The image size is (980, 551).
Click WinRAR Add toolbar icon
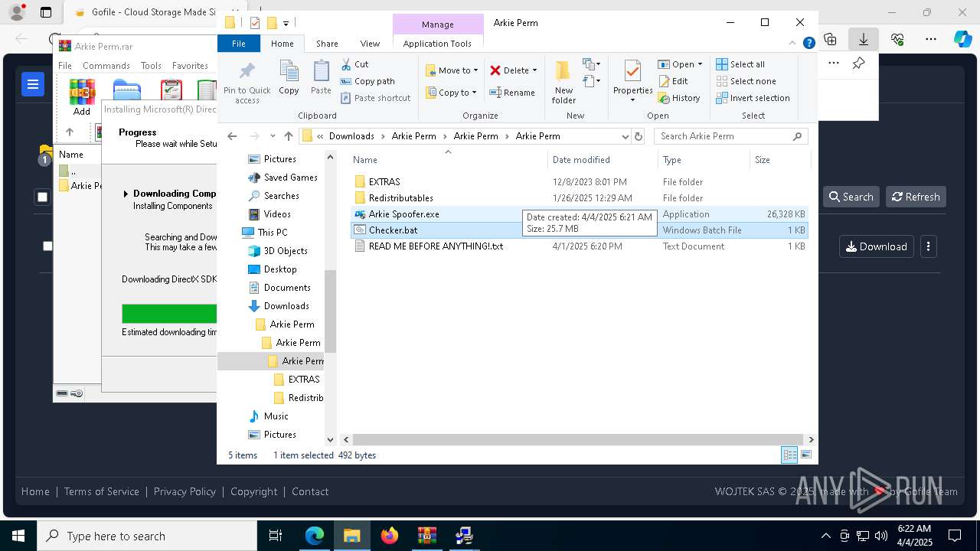pyautogui.click(x=82, y=97)
